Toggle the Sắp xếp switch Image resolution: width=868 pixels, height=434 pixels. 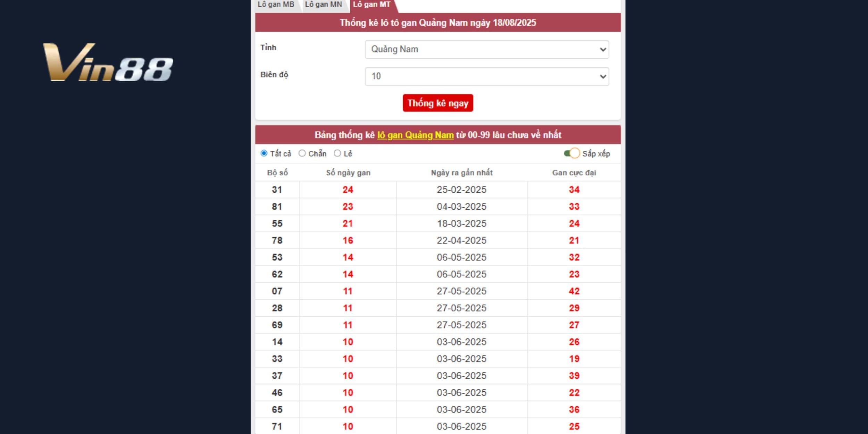click(x=572, y=153)
